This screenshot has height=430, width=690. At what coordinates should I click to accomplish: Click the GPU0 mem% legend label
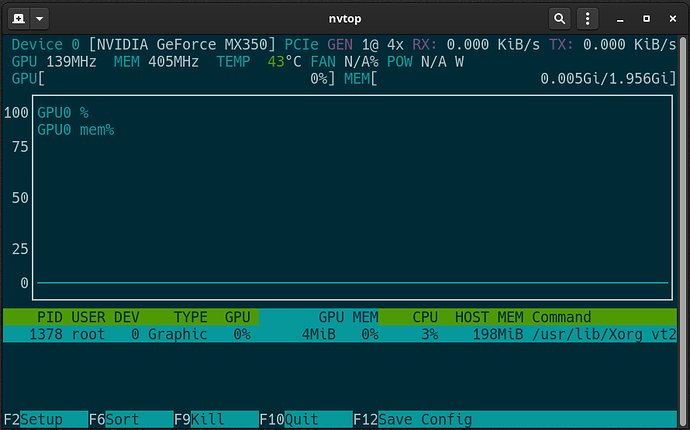pyautogui.click(x=76, y=130)
